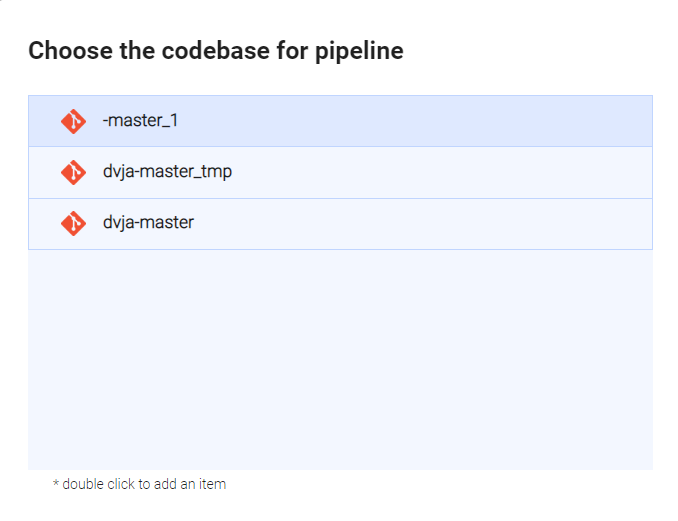Click the blank area below the codebase list
The height and width of the screenshot is (521, 678).
pos(340,360)
